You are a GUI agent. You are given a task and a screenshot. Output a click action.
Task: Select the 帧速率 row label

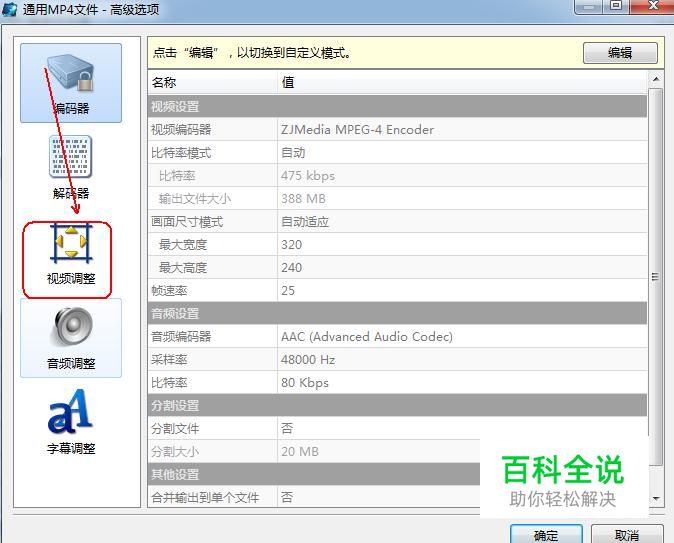[169, 291]
